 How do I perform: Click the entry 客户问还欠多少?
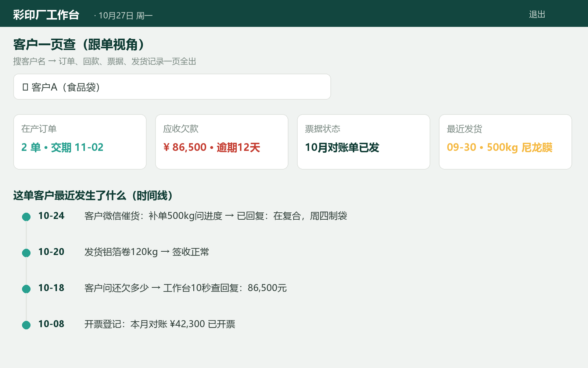[116, 288]
